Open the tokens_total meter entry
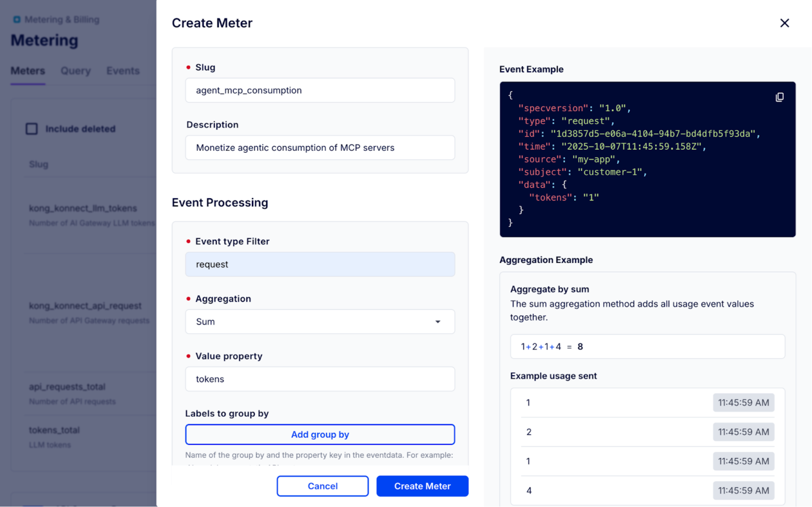812x507 pixels. point(54,430)
